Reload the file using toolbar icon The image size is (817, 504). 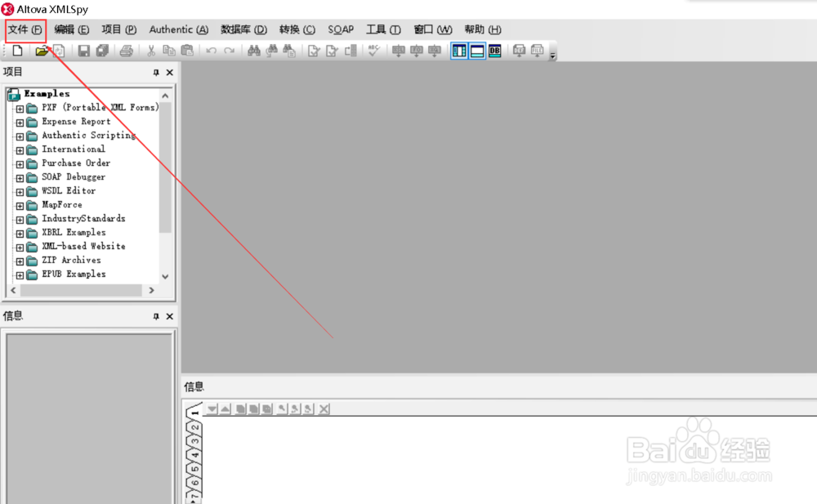[59, 51]
